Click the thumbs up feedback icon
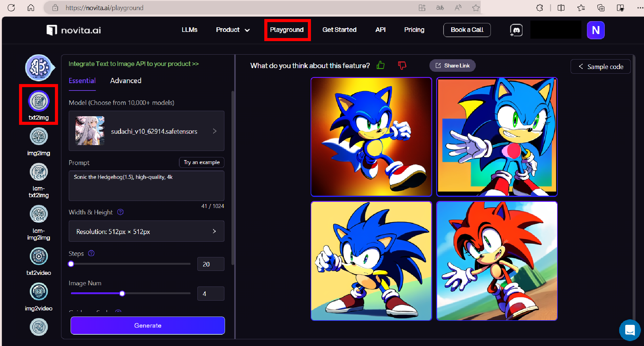Image resolution: width=644 pixels, height=346 pixels. click(x=381, y=65)
